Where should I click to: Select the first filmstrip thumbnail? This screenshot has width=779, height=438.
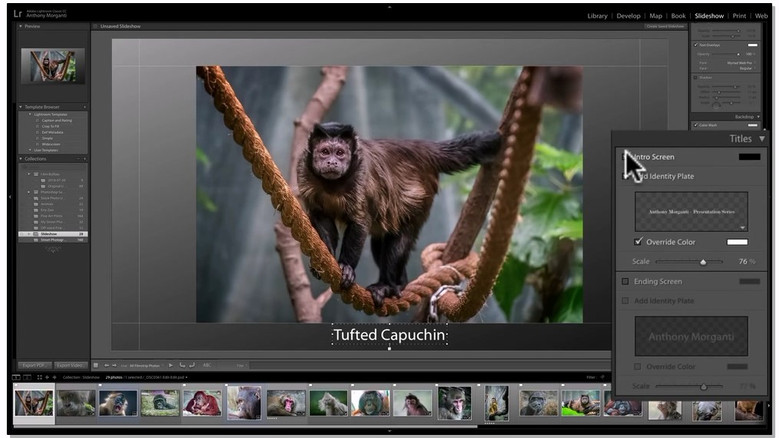pos(33,402)
